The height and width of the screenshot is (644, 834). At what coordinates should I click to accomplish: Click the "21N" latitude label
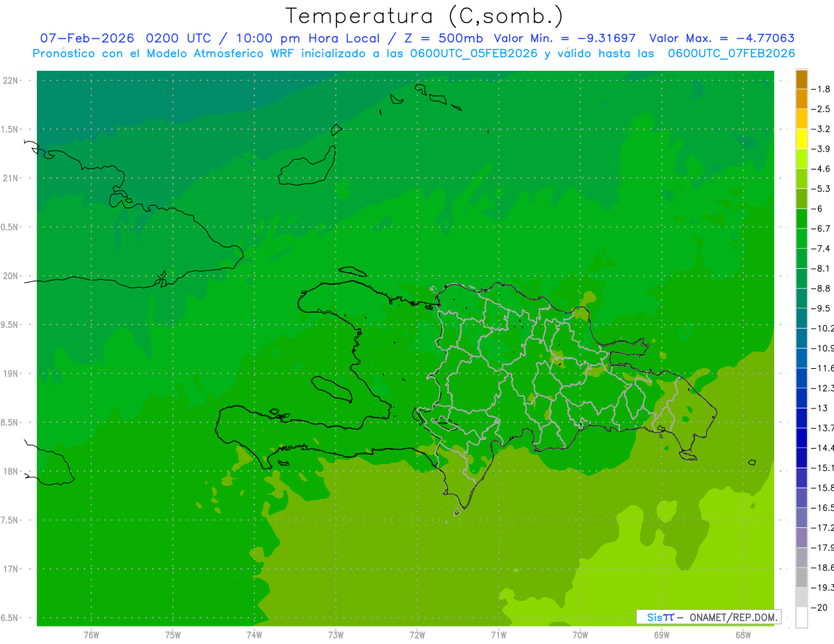tap(10, 179)
